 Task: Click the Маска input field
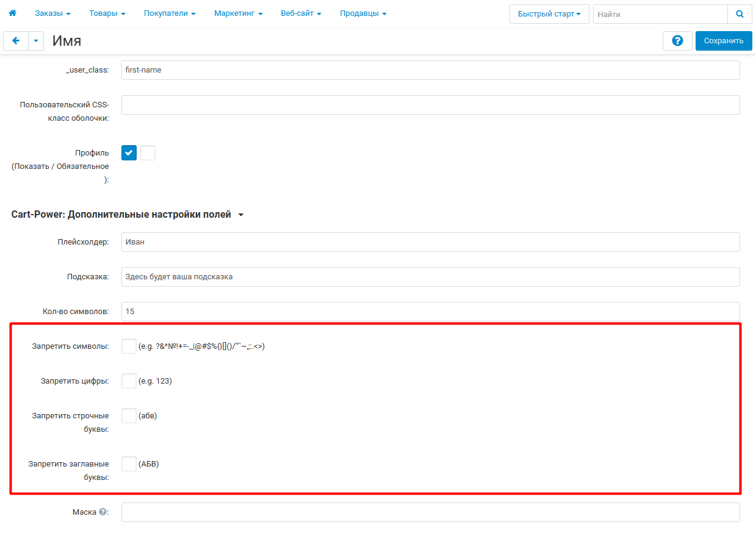coord(431,512)
